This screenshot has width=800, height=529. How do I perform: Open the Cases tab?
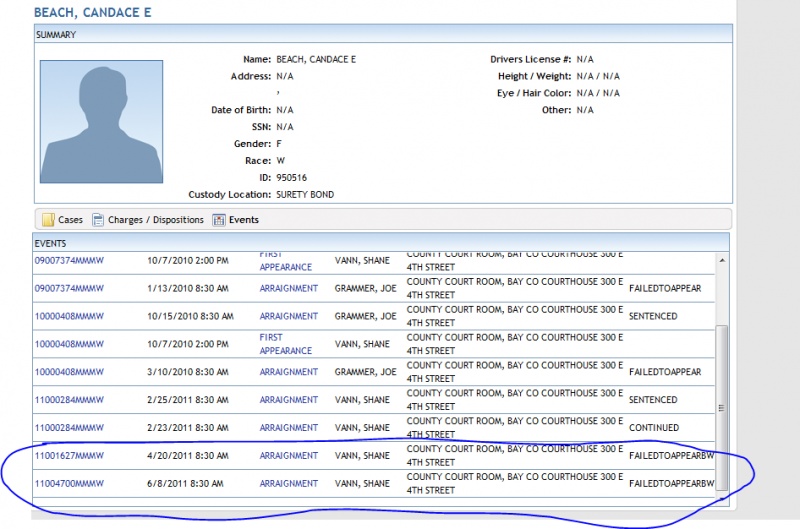coord(63,220)
